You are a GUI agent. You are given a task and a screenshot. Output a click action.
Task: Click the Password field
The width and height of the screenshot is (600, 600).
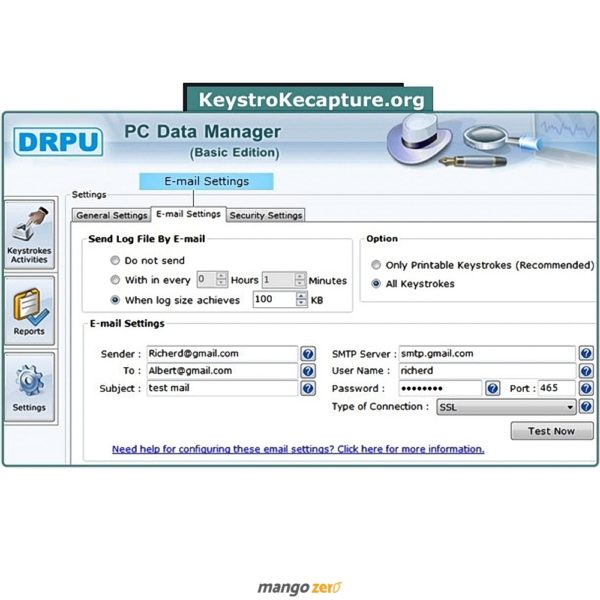pyautogui.click(x=440, y=388)
